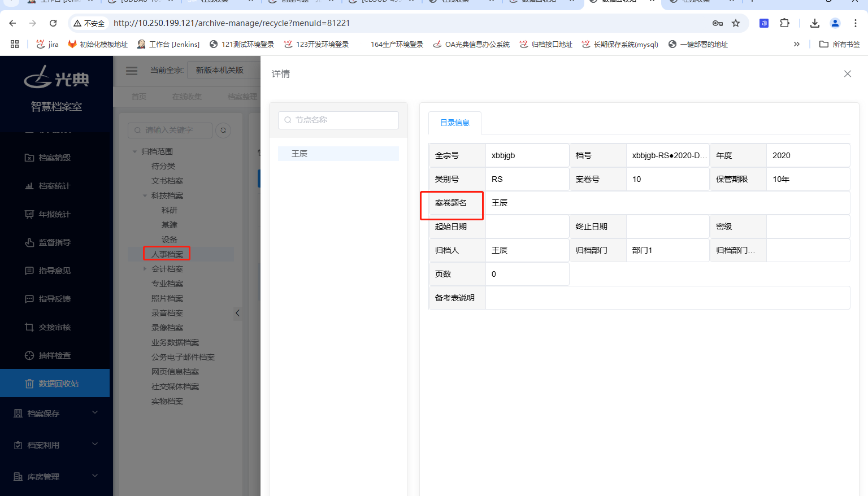Select 人事档案 in the tree
Screen dimensions: 868x496
[x=167, y=254]
